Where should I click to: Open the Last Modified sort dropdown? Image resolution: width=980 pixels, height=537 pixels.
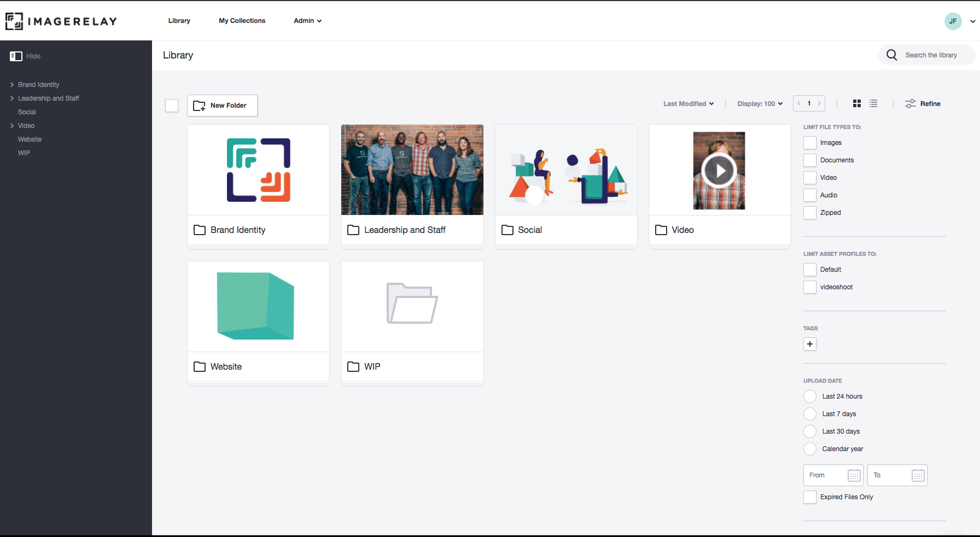[689, 103]
